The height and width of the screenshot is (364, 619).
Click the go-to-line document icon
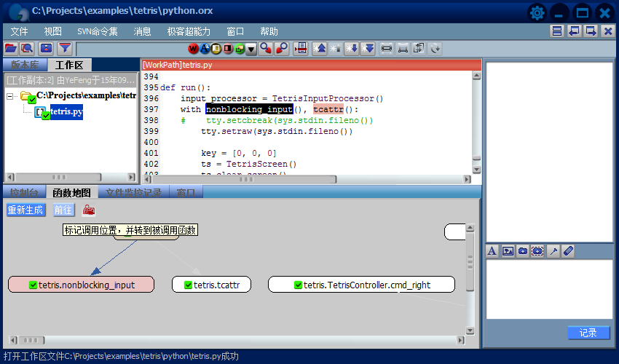click(301, 49)
